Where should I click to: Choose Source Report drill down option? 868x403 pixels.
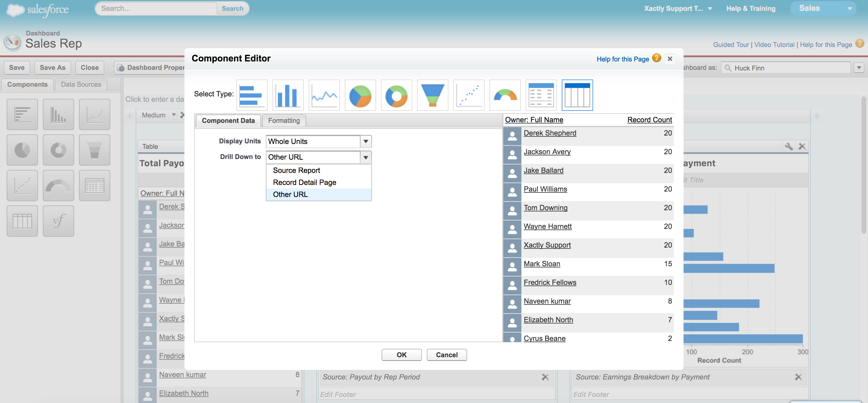[319, 170]
